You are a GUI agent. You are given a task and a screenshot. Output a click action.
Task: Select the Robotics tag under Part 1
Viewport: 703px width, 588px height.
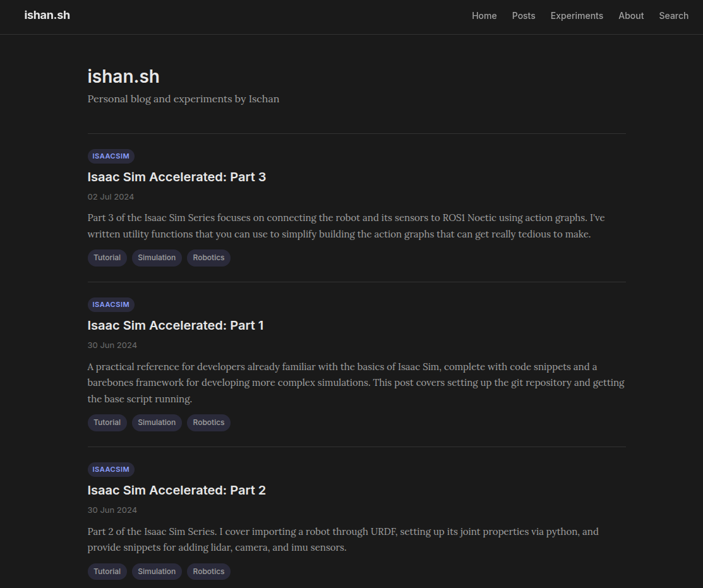(x=208, y=423)
